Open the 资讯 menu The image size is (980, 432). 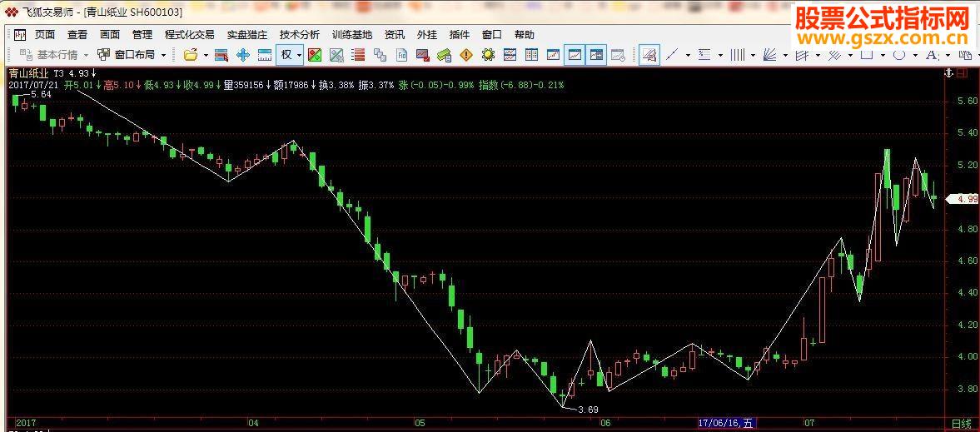[x=395, y=35]
